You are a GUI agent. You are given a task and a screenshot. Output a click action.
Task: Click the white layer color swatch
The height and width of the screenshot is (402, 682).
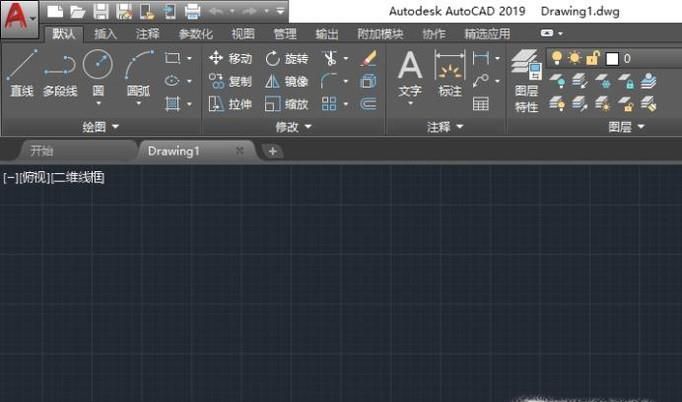610,59
